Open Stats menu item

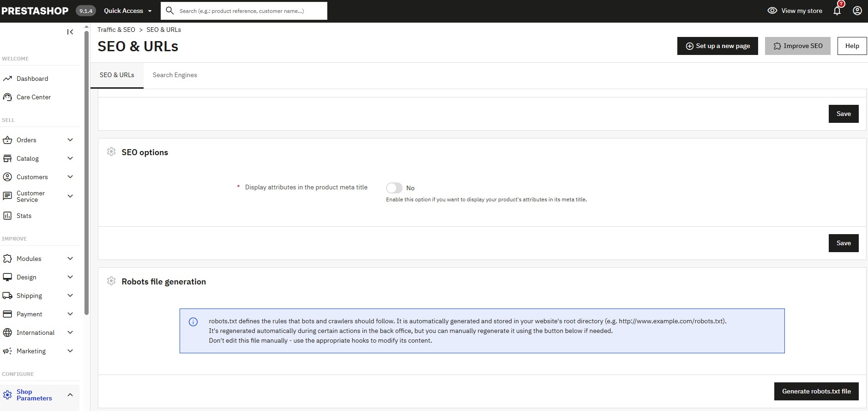[x=40, y=216]
